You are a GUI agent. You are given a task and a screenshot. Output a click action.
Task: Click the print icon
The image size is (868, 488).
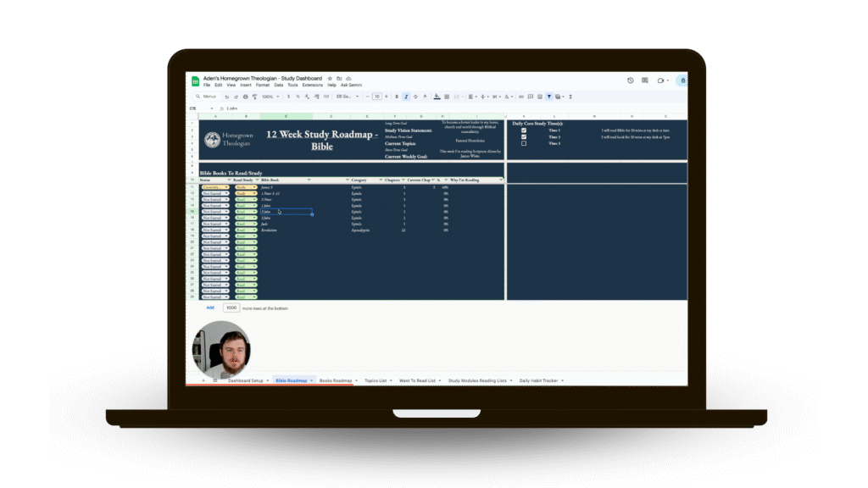pos(246,97)
